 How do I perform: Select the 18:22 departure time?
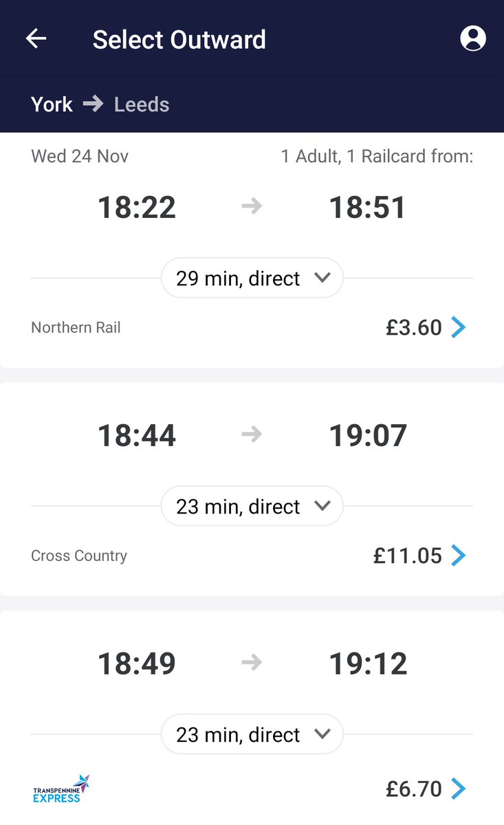point(137,207)
